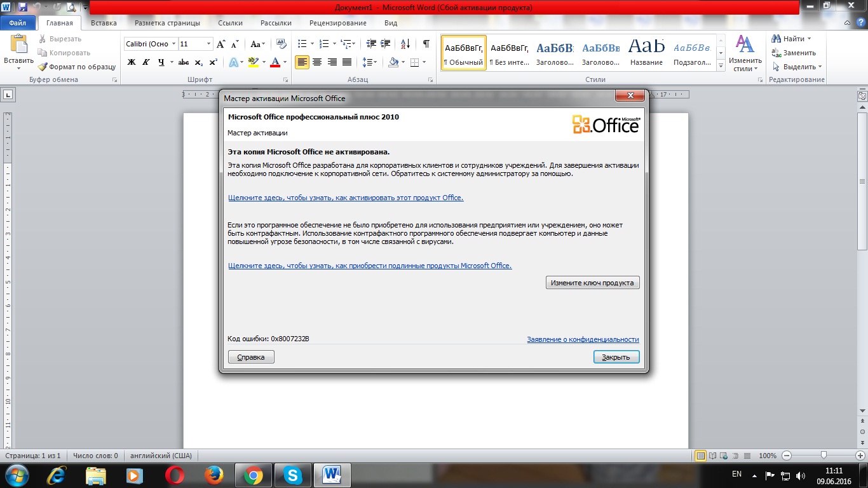Open the Выделить dropdown
This screenshot has width=868, height=488.
797,67
